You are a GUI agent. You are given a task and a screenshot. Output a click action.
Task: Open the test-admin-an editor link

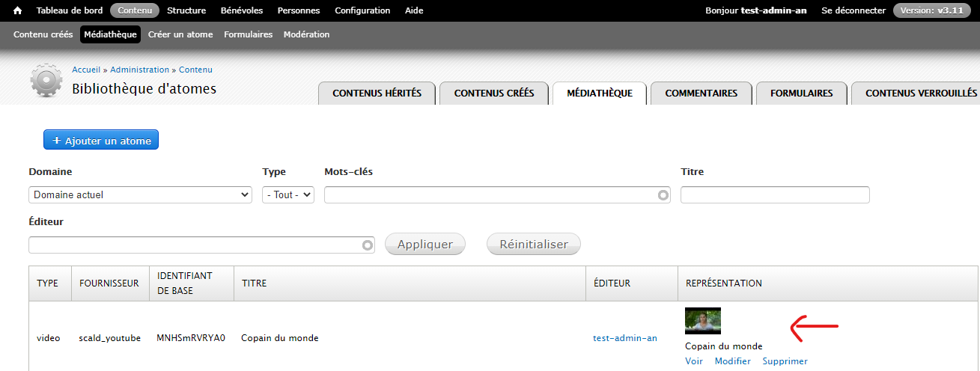[625, 338]
